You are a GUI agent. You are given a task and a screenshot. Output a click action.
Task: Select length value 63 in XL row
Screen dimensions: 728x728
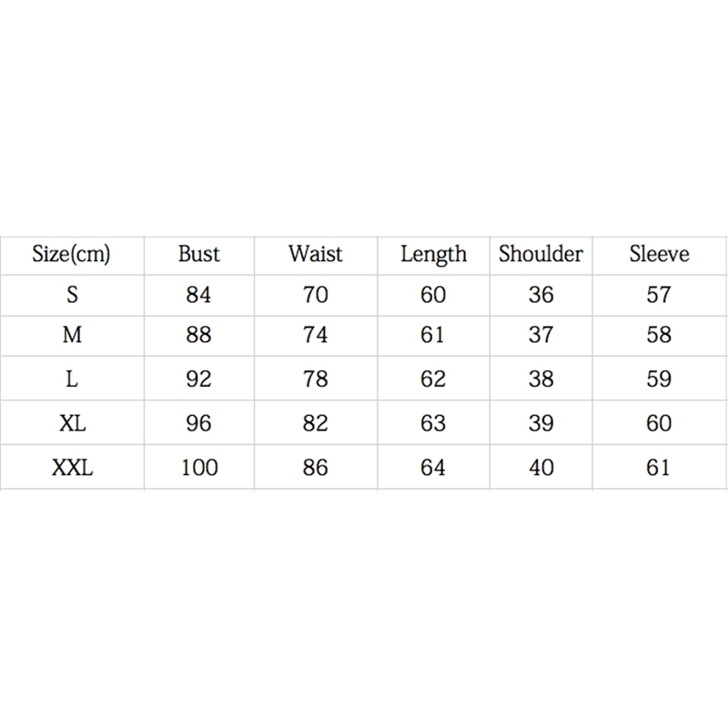[x=433, y=423]
